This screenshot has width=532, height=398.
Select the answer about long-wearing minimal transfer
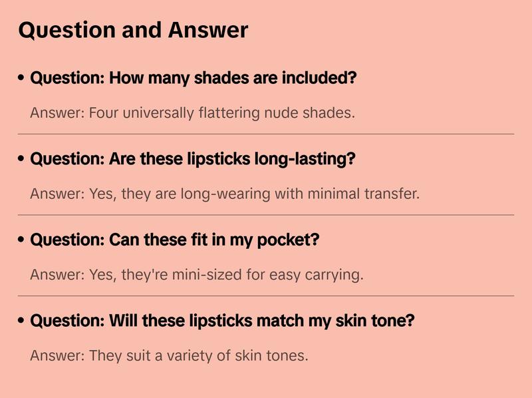254,194
